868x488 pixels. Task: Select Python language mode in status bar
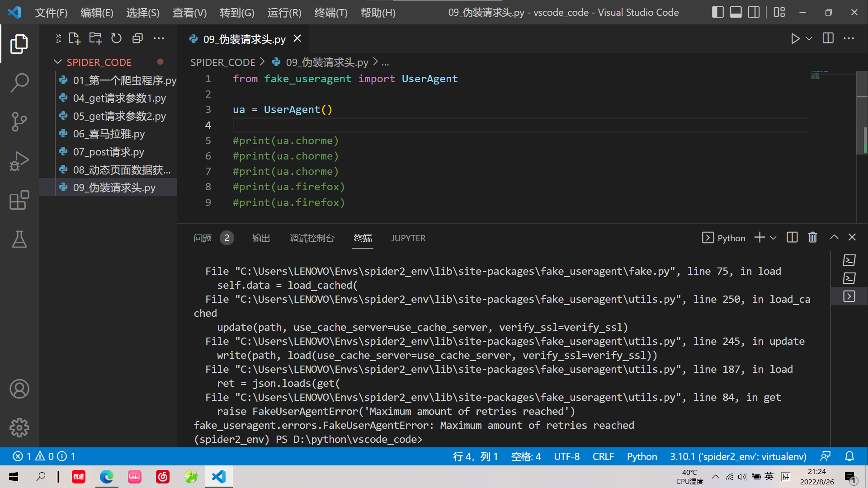[x=642, y=456]
